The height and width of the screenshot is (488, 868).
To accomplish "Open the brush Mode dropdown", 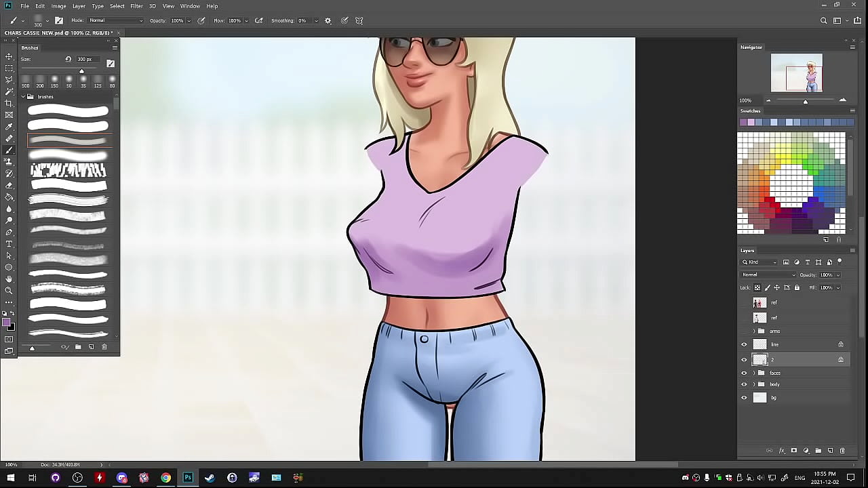I will tap(116, 20).
